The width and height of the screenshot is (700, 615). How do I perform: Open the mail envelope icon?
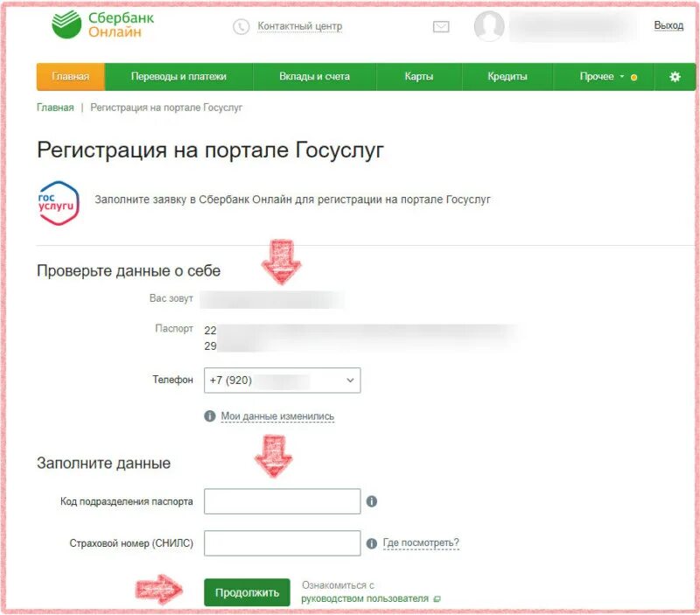441,27
